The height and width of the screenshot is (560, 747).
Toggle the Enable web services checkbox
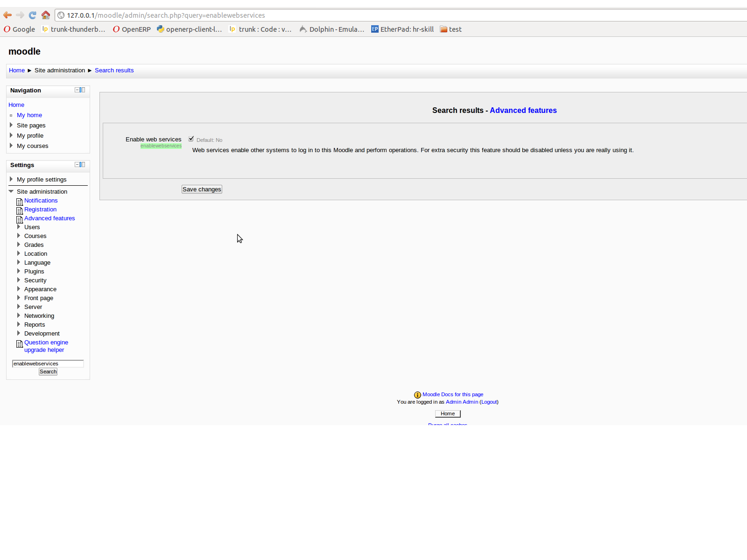click(x=191, y=139)
